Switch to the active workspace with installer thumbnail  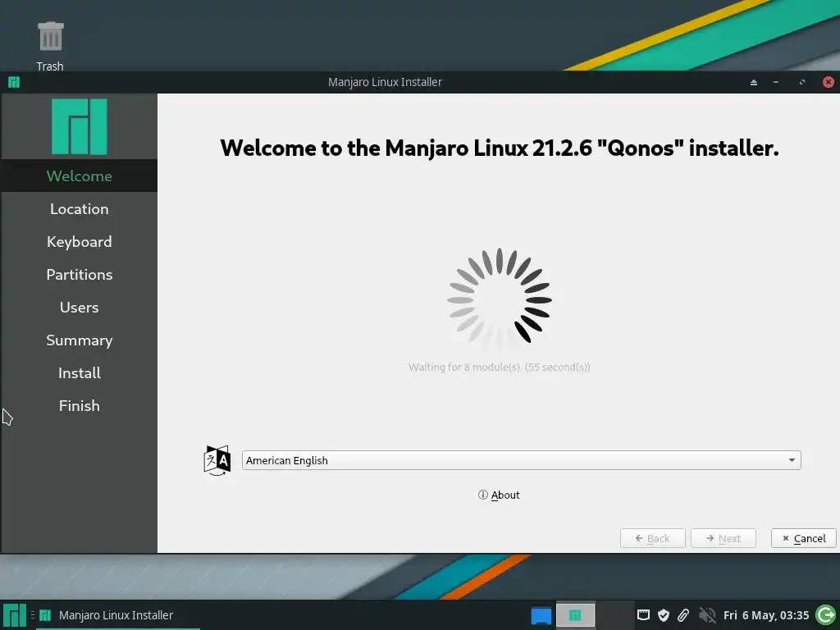pyautogui.click(x=575, y=615)
